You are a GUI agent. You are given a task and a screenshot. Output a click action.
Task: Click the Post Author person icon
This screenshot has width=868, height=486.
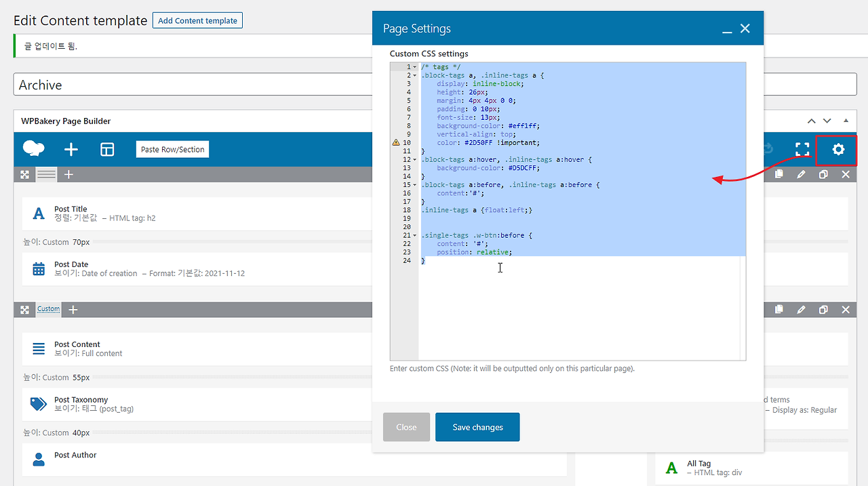(39, 460)
